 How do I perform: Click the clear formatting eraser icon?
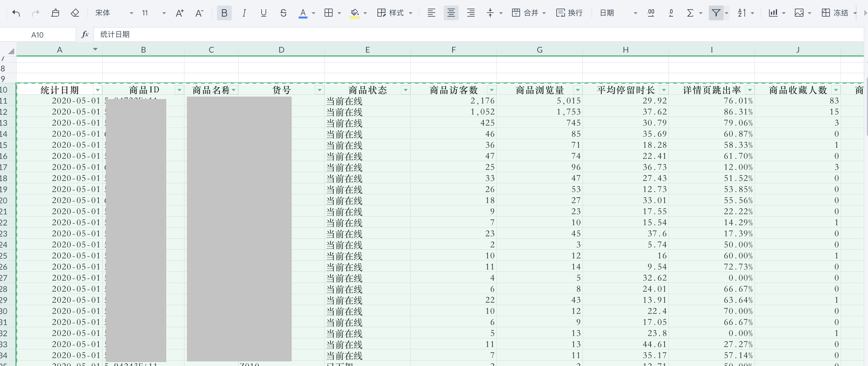75,13
